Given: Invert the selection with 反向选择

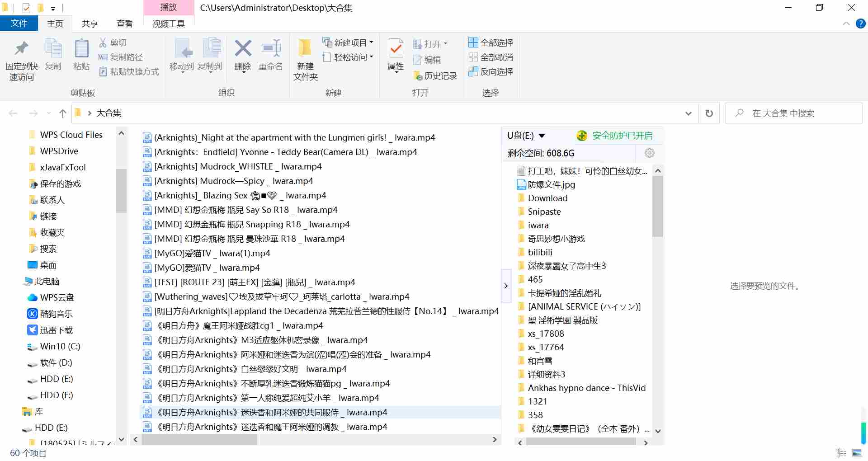Looking at the screenshot, I should click(x=491, y=71).
